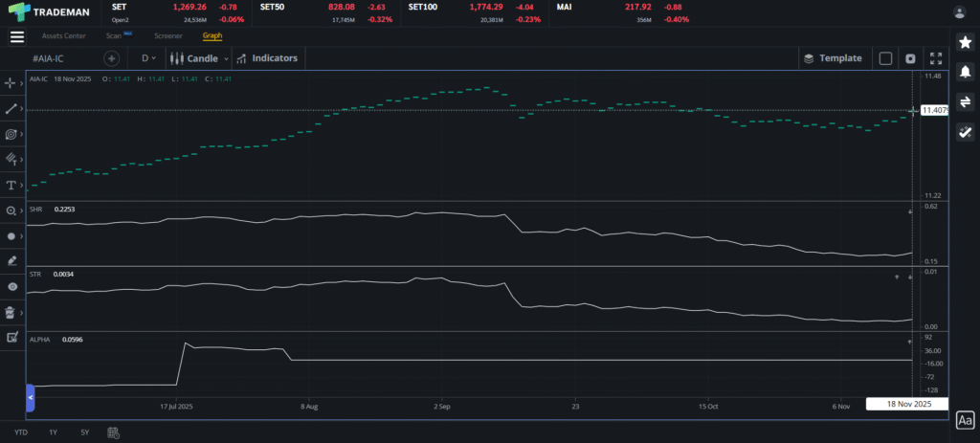Switch to the Assets Center tab
This screenshot has height=443, width=980.
63,36
